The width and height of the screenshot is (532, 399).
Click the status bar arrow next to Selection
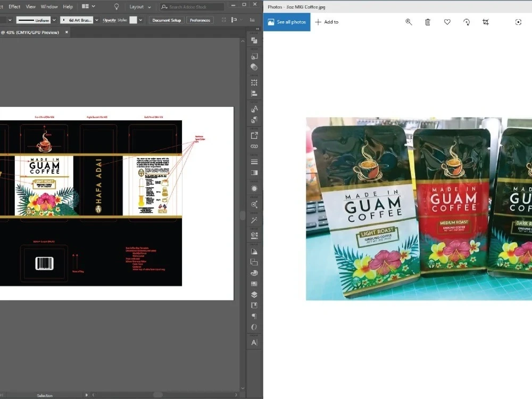coord(87,395)
